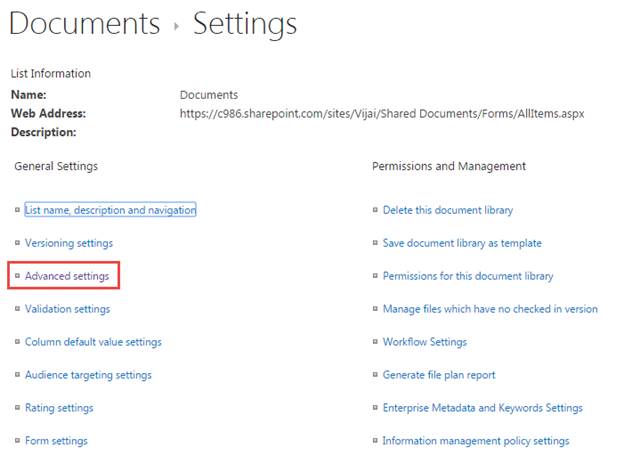Open Validation settings
Image resolution: width=624 pixels, height=464 pixels.
[67, 309]
